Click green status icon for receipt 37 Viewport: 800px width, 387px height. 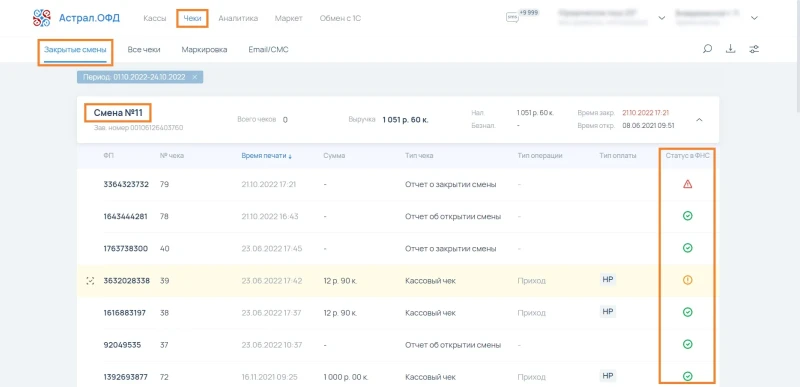[687, 344]
